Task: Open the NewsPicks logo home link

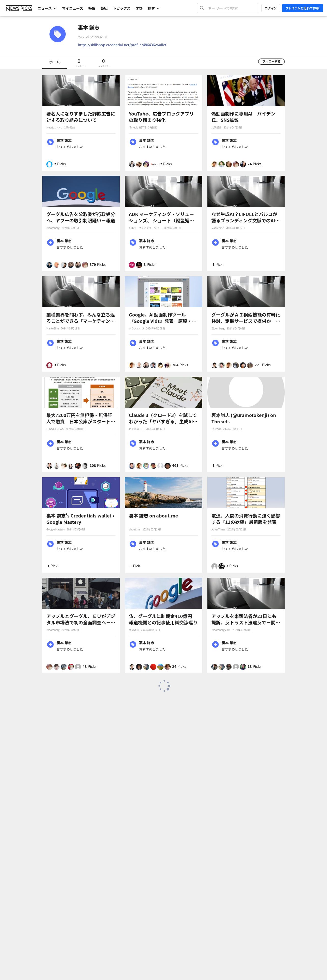Action: point(19,8)
